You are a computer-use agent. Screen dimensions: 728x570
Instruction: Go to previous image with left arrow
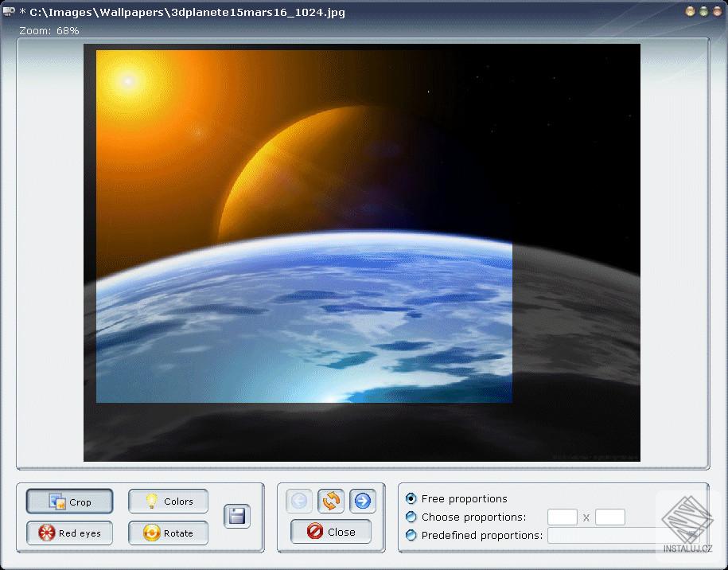click(x=299, y=501)
